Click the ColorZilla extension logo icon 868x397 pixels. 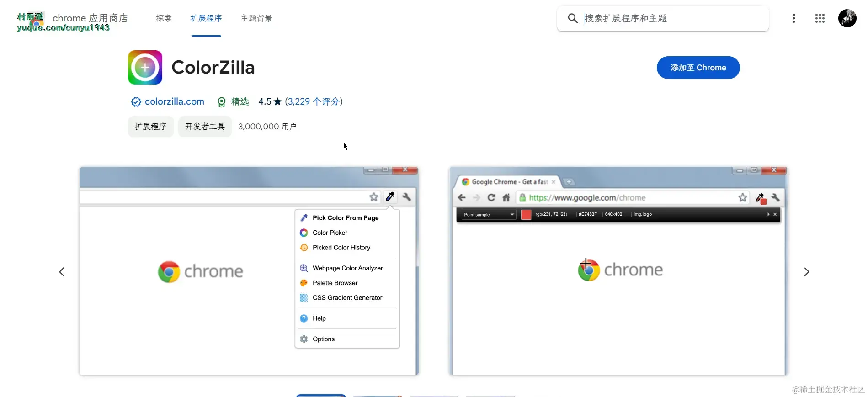(x=145, y=67)
